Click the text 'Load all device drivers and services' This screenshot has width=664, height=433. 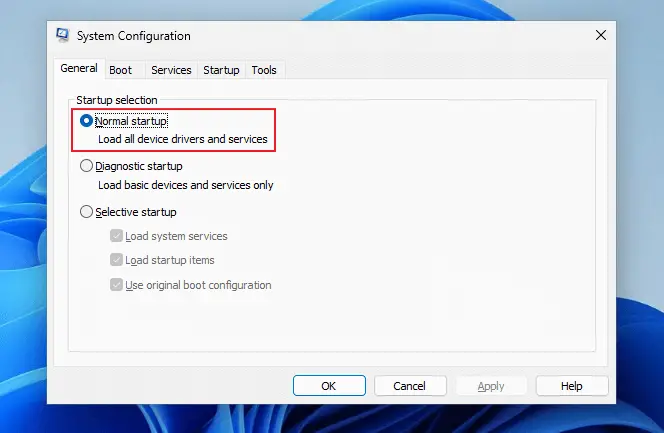183,139
